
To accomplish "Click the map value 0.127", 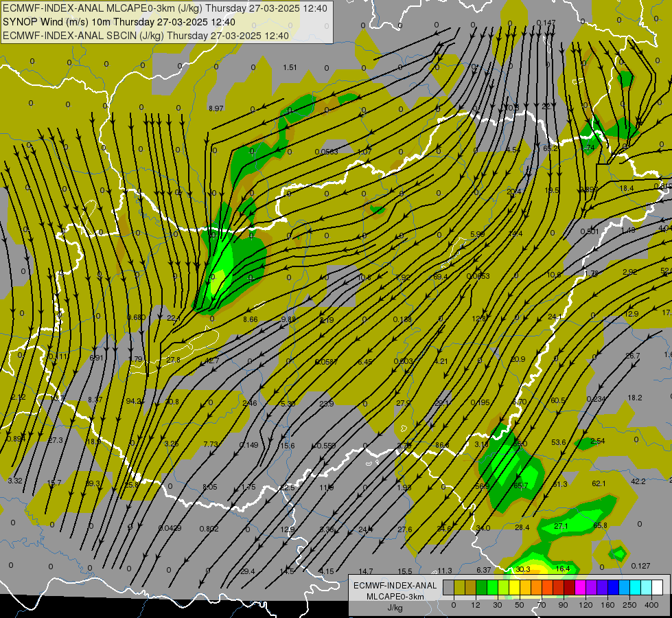I will click(x=640, y=566).
